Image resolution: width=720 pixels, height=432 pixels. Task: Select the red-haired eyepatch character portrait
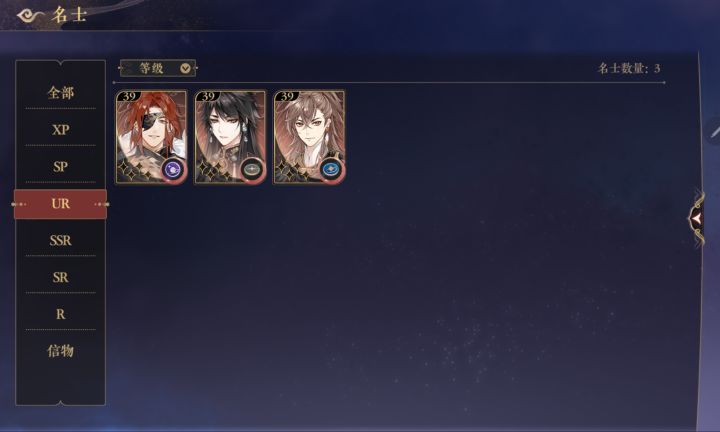pyautogui.click(x=151, y=137)
